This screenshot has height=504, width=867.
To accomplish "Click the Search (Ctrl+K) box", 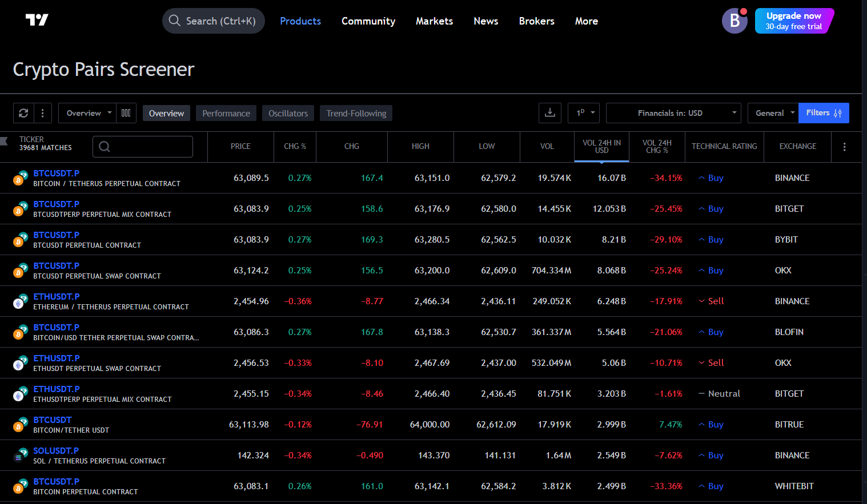I will click(214, 21).
